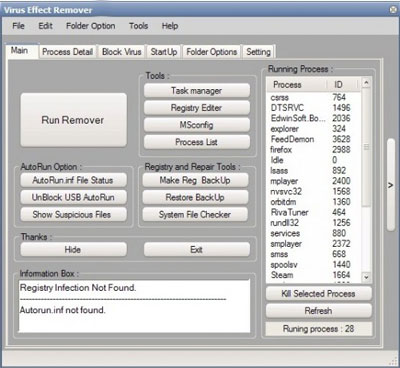This screenshot has width=400, height=368.
Task: Switch to the Process Detail tab
Action: click(68, 52)
